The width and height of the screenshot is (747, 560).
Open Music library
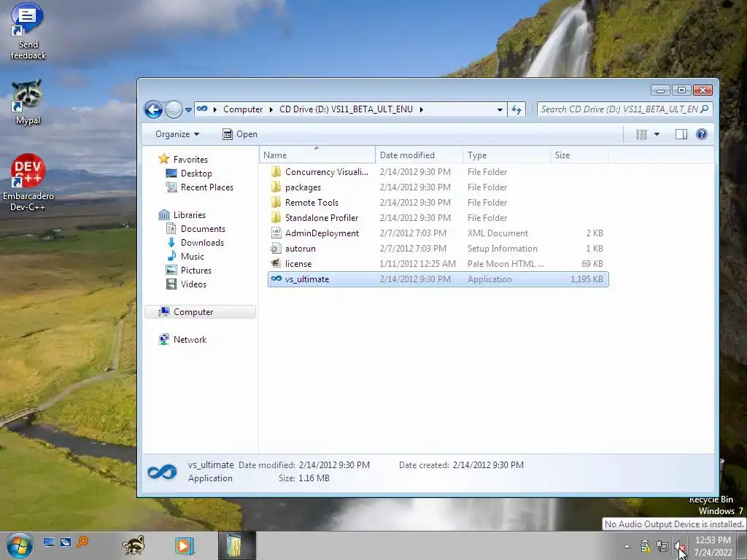[192, 256]
